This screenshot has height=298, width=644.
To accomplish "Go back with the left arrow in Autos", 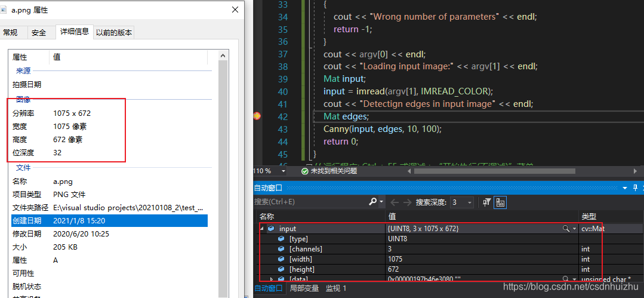I will [x=395, y=202].
